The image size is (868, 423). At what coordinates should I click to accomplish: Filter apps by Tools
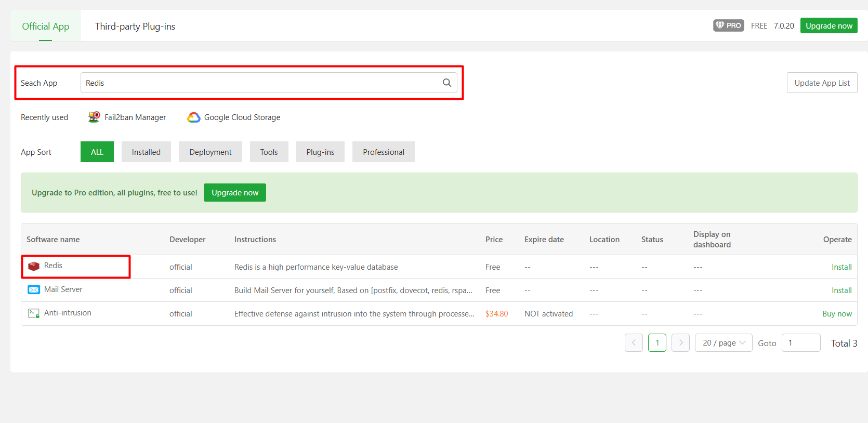[x=269, y=152]
